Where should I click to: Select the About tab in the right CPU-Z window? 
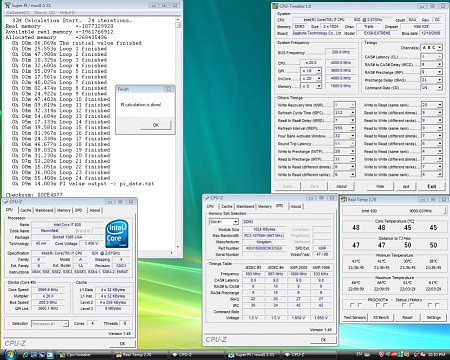[296, 207]
